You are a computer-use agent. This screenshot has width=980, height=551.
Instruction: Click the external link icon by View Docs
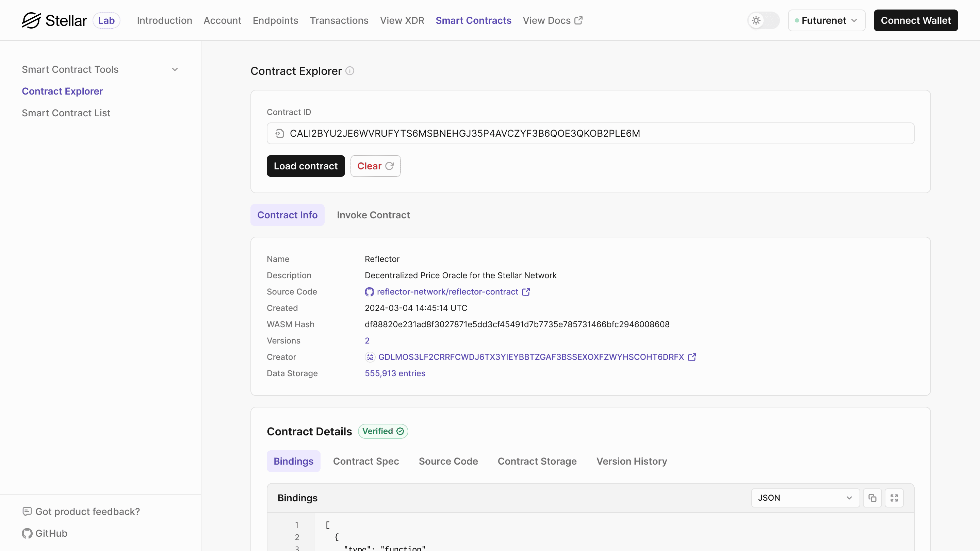click(578, 20)
